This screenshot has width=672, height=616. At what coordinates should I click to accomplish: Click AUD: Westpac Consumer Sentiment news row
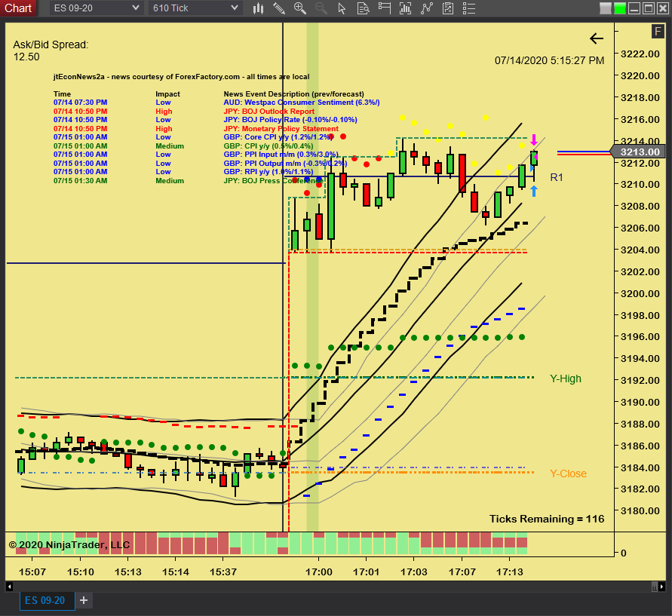pyautogui.click(x=216, y=103)
